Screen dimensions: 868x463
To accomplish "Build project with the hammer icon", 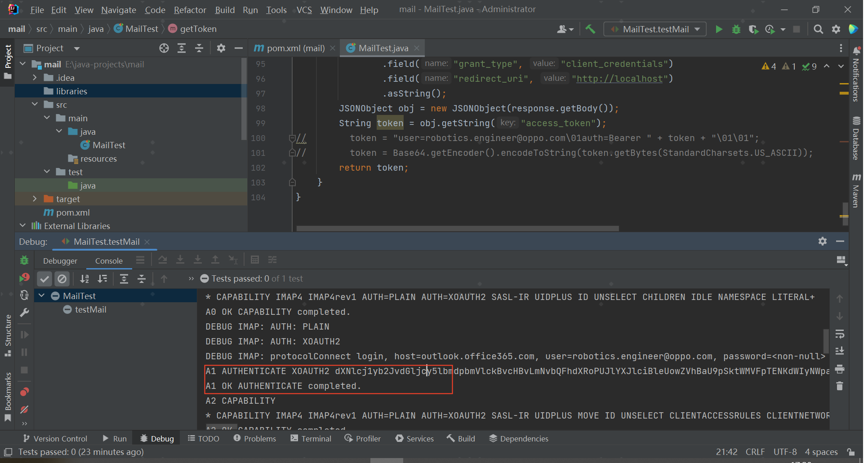I will (x=590, y=29).
